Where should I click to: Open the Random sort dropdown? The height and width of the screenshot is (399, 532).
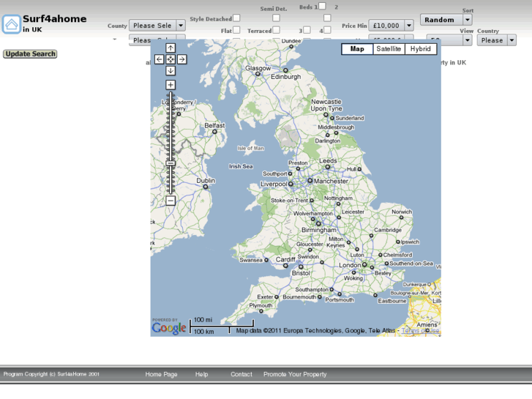point(446,20)
